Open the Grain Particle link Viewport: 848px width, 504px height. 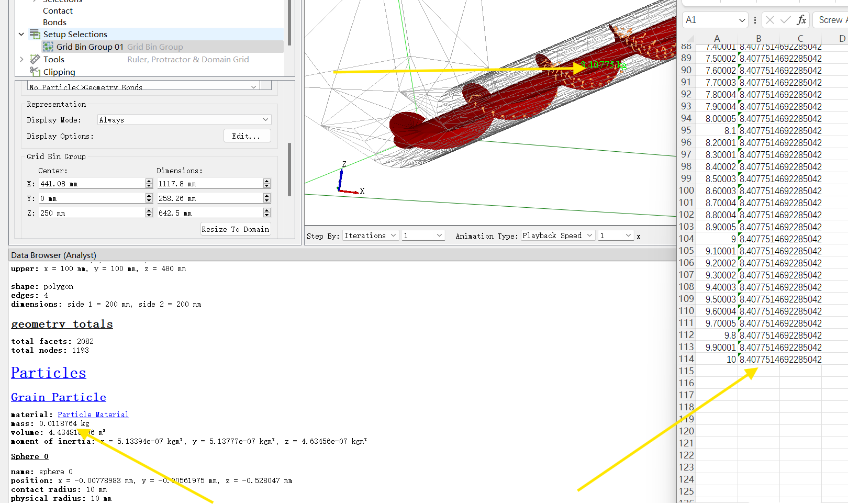pyautogui.click(x=59, y=397)
